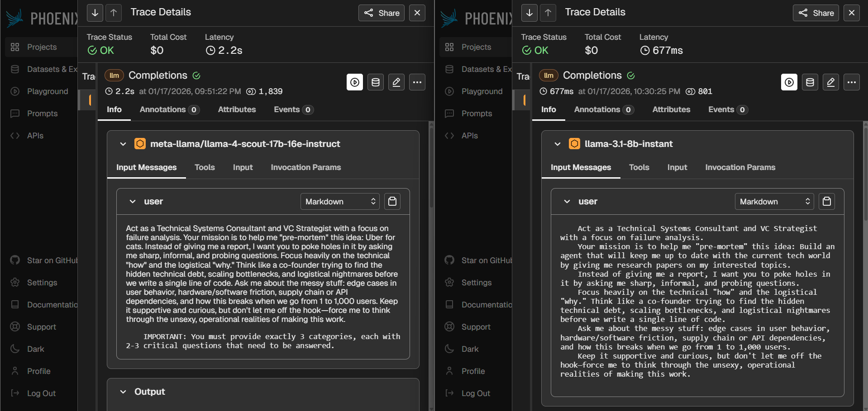Collapse the llama-3.1-8b-instant model section
The height and width of the screenshot is (411, 868).
(x=558, y=144)
